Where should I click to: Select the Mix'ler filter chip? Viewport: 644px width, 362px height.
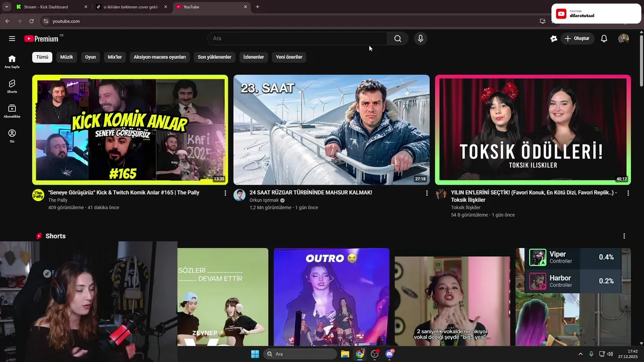pos(115,57)
